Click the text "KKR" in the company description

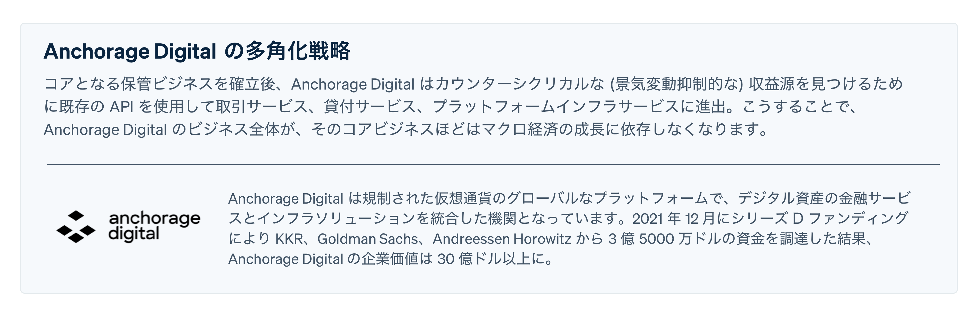coord(289,239)
